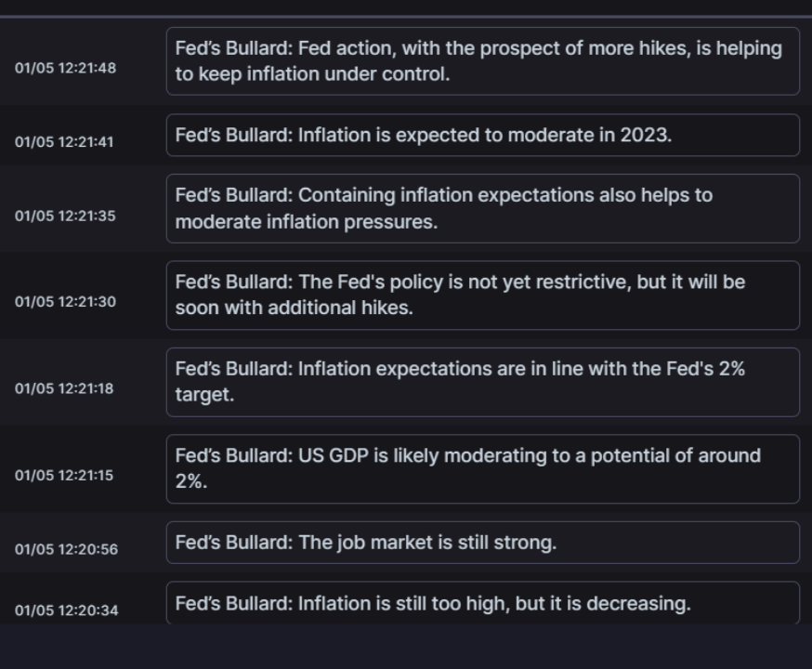Select the 12:21:15 timestamp
The image size is (812, 669).
point(64,476)
